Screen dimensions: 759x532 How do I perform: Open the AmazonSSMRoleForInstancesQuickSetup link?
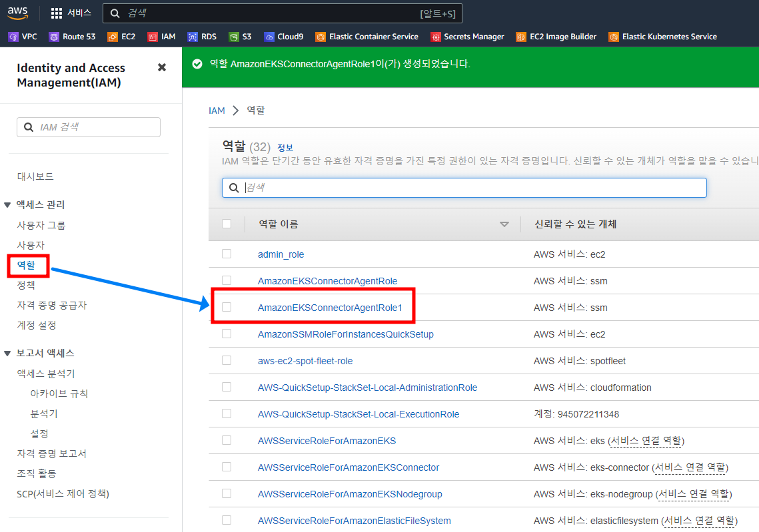(346, 334)
